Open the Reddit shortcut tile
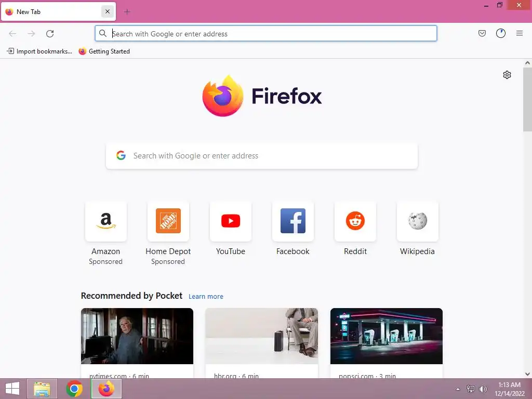Image resolution: width=532 pixels, height=399 pixels. [355, 221]
